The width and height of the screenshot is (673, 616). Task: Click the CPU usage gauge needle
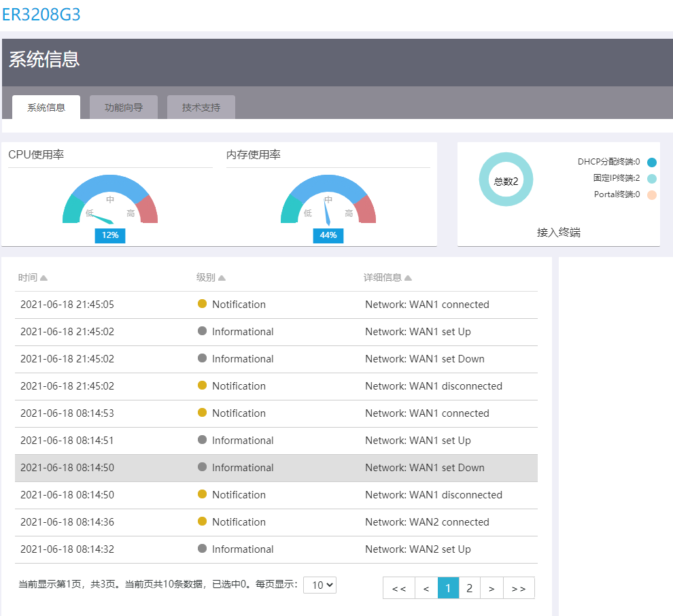(102, 219)
